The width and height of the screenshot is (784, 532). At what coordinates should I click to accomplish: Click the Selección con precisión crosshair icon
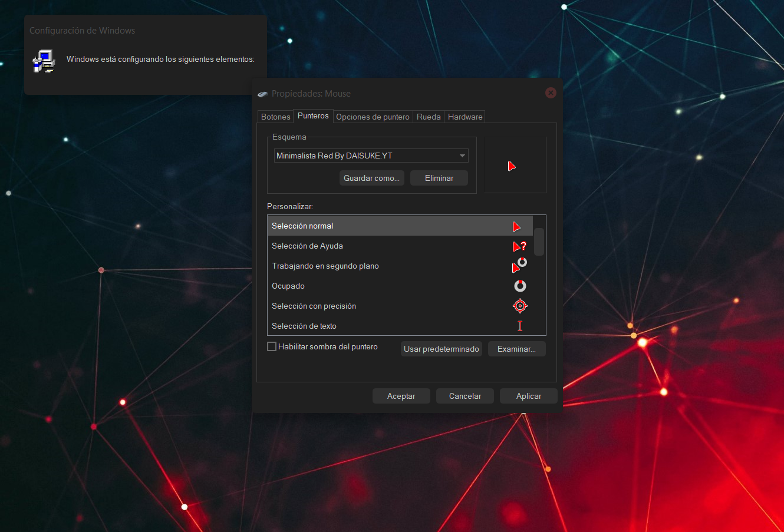(x=519, y=306)
